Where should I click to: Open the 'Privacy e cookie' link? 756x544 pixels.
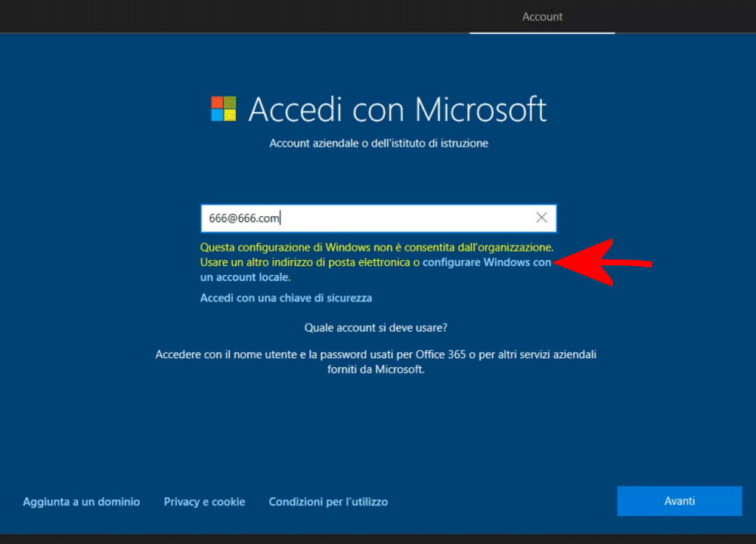[x=204, y=502]
